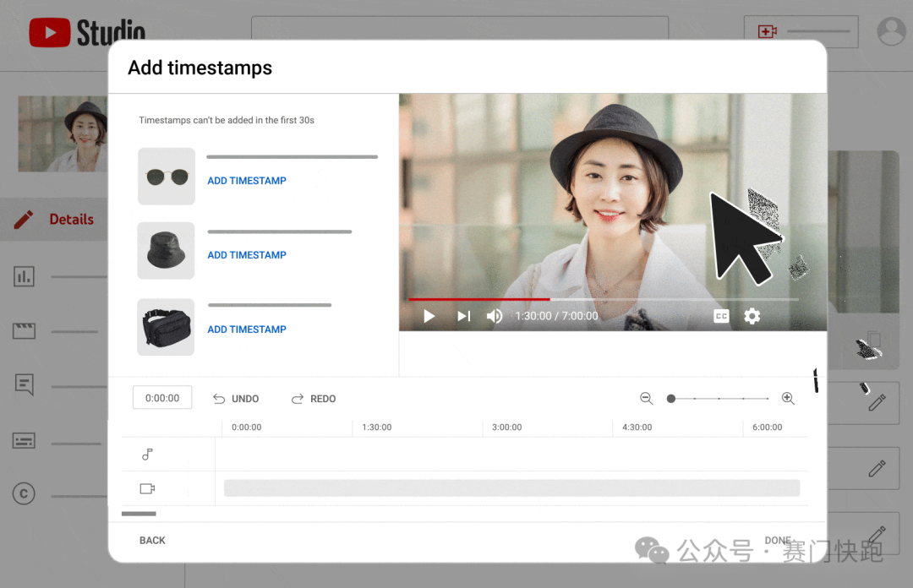Open the account avatar icon
This screenshot has height=588, width=913.
[x=892, y=31]
